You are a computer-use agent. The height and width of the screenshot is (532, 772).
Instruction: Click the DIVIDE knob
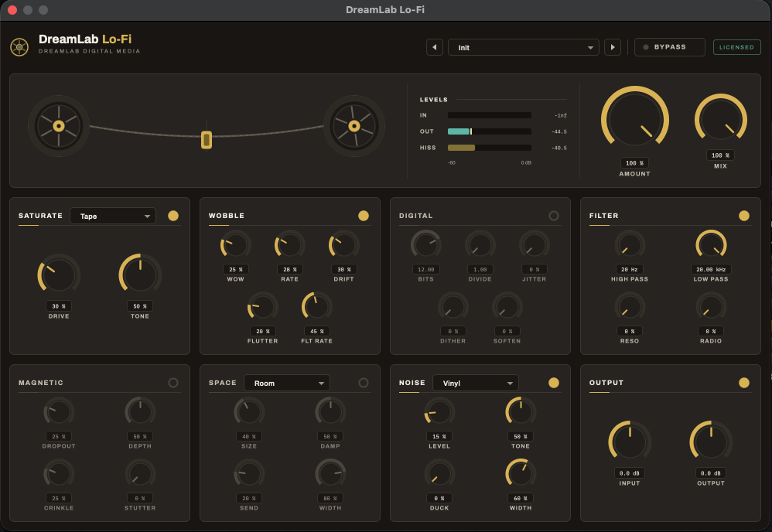pos(480,245)
